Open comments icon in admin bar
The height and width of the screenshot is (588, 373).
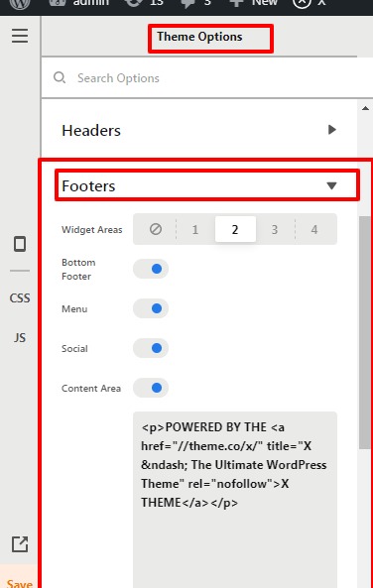pyautogui.click(x=187, y=4)
